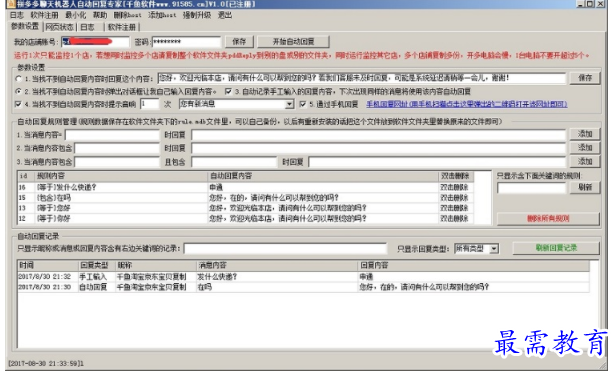Screen dimensions: 616x374
Task: Switch to the 参数设置 tab
Action: click(25, 26)
